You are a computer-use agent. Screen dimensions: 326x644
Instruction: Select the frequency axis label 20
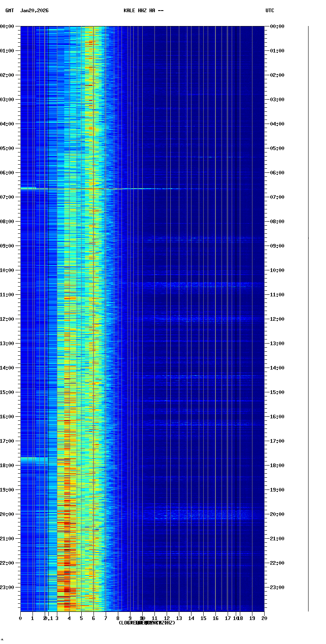(x=264, y=618)
